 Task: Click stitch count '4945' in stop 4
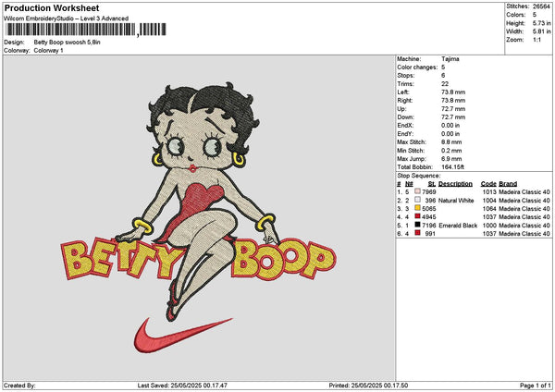click(429, 217)
